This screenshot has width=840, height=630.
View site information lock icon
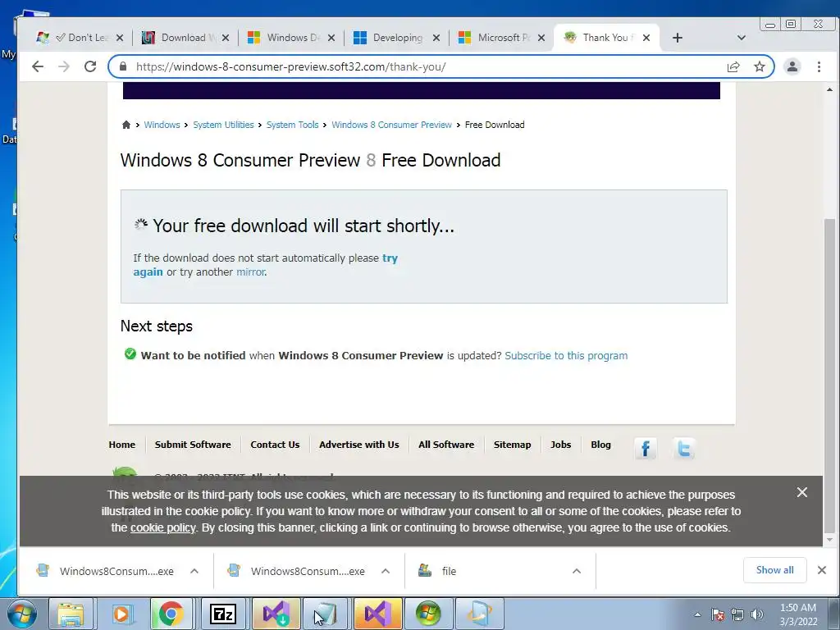pyautogui.click(x=123, y=66)
